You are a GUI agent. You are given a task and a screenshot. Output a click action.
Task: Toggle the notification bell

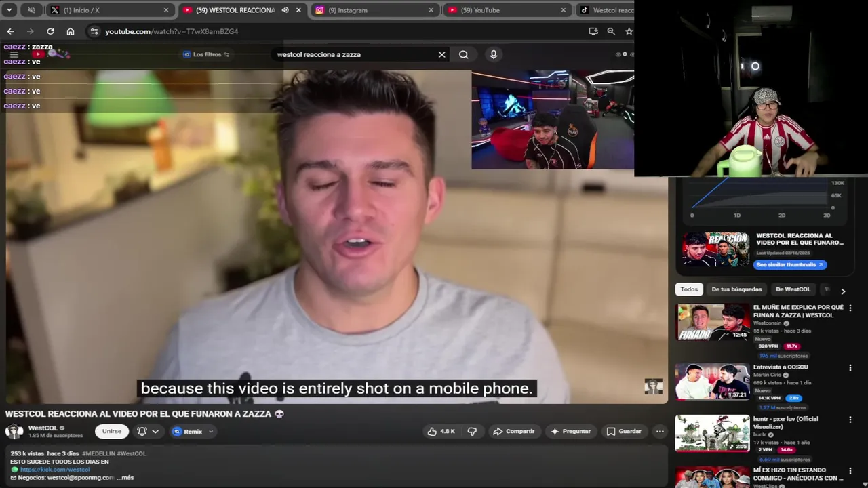pos(142,431)
